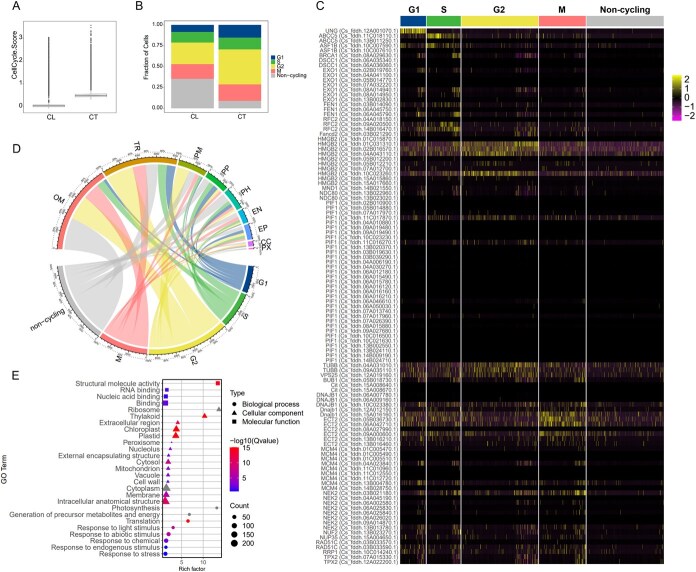
Task: Click the RRP1 gene row label
Action: click(x=361, y=552)
